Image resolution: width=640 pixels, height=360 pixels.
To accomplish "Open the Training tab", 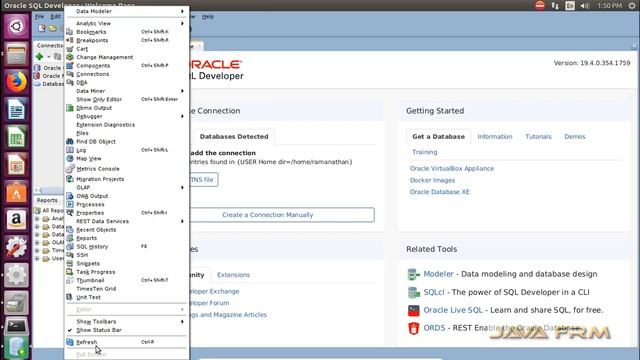I will [x=424, y=152].
